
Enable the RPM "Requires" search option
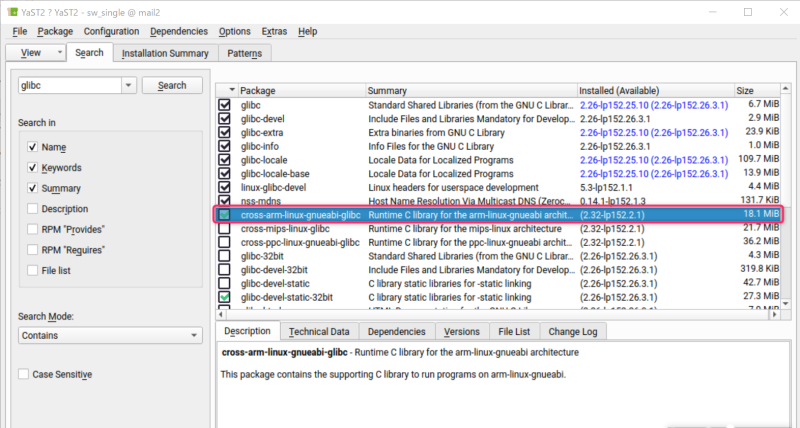pyautogui.click(x=33, y=250)
